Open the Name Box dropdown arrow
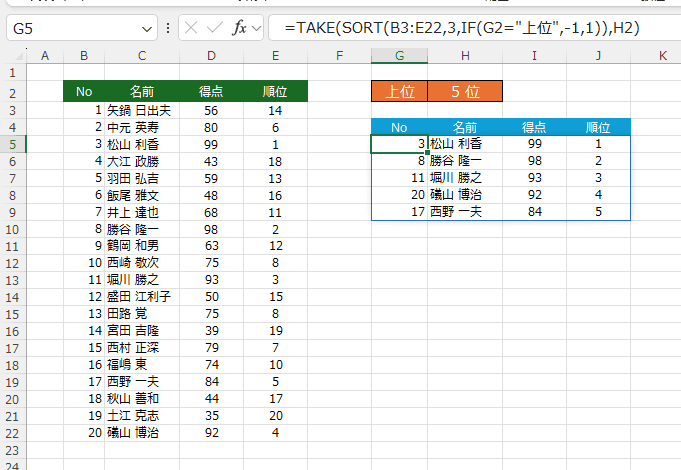Image resolution: width=681 pixels, height=470 pixels. (x=148, y=29)
